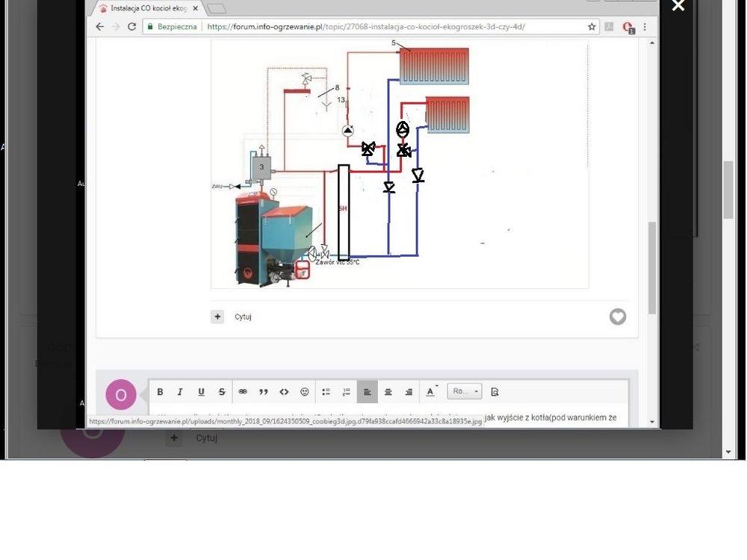Open the text color dropdown
The height and width of the screenshot is (560, 747).
(432, 392)
